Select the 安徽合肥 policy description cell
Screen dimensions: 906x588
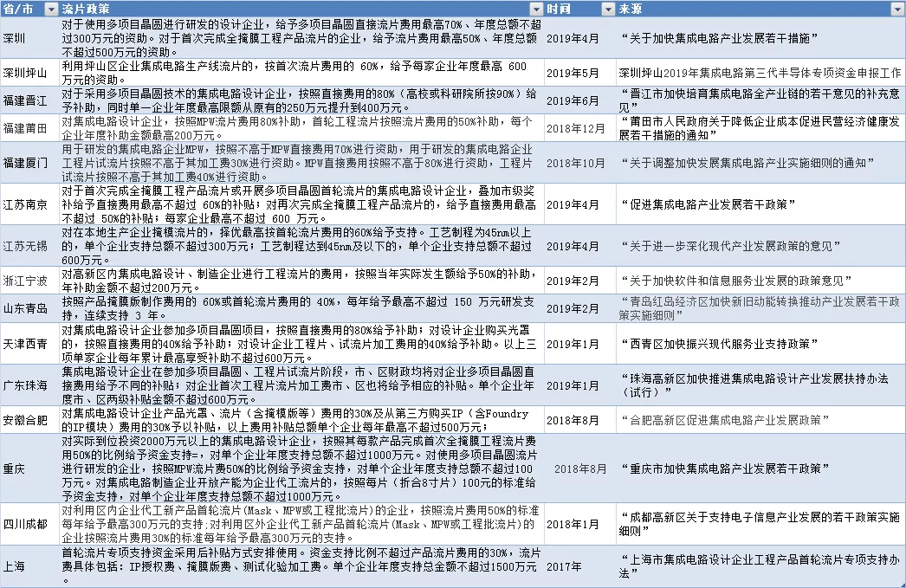303,420
